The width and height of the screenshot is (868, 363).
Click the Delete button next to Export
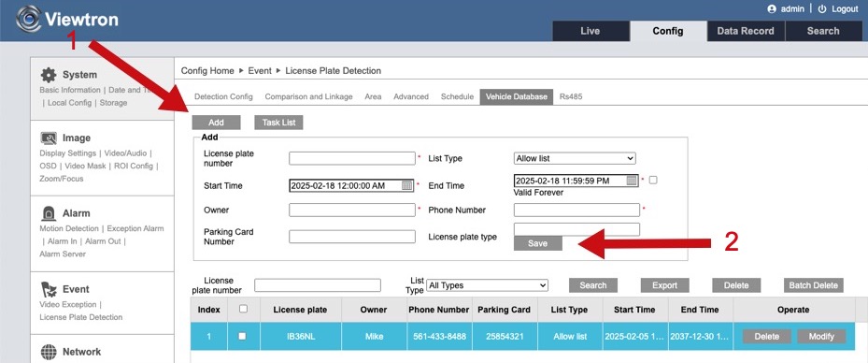(736, 285)
